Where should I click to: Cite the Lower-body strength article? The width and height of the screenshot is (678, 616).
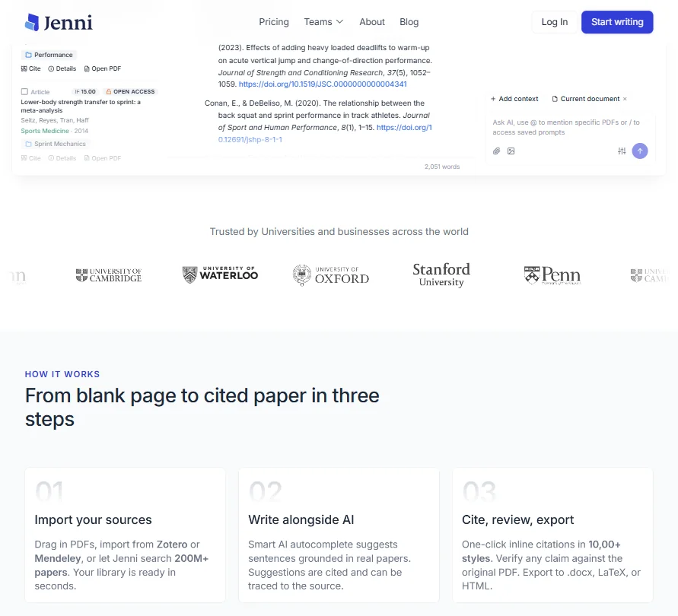pyautogui.click(x=30, y=158)
